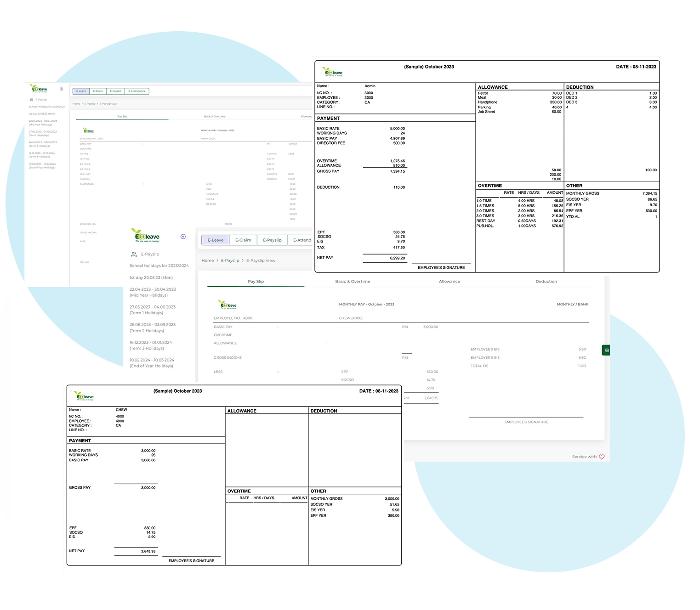Click 'EMPLOYEE NO. : 4000' in the large payslip view
This screenshot has width=700, height=610.
[x=233, y=318]
